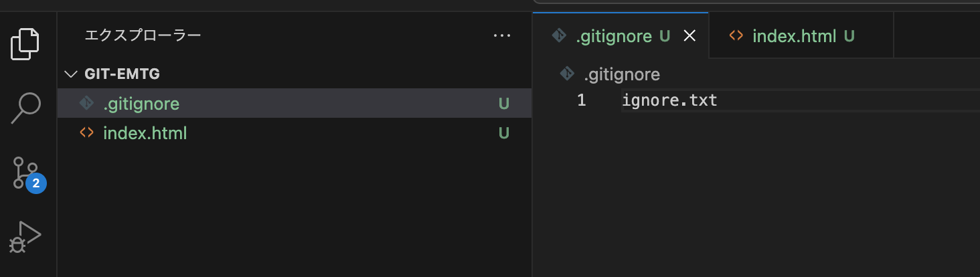Open the Explorer view in activity bar
Viewport: 980px width, 277px height.
(x=26, y=44)
